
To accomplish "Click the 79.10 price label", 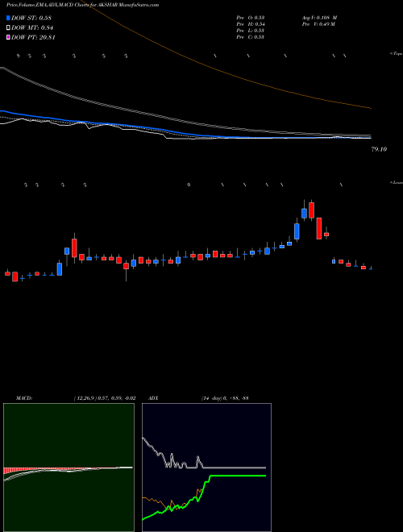I will pyautogui.click(x=379, y=149).
